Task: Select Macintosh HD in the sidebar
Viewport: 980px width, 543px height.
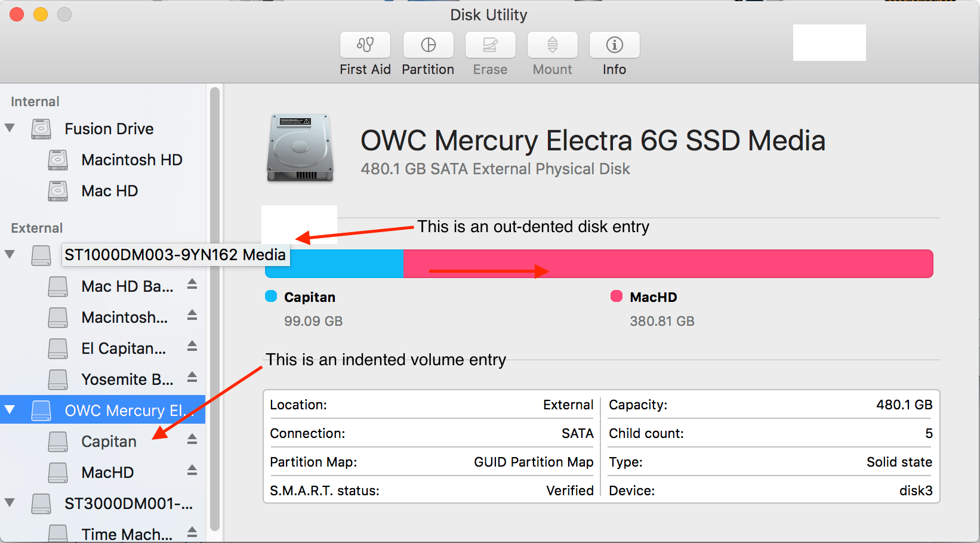Action: coord(131,159)
